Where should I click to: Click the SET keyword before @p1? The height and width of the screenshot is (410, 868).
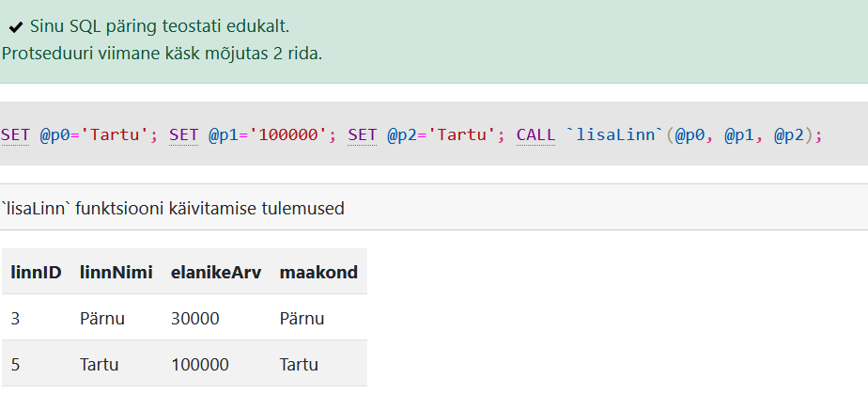pyautogui.click(x=183, y=134)
